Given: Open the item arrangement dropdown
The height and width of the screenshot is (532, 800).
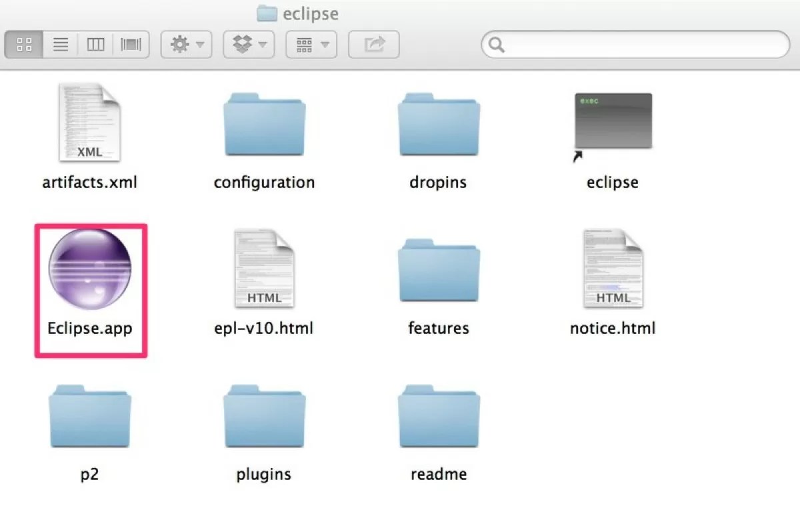Looking at the screenshot, I should pyautogui.click(x=311, y=45).
